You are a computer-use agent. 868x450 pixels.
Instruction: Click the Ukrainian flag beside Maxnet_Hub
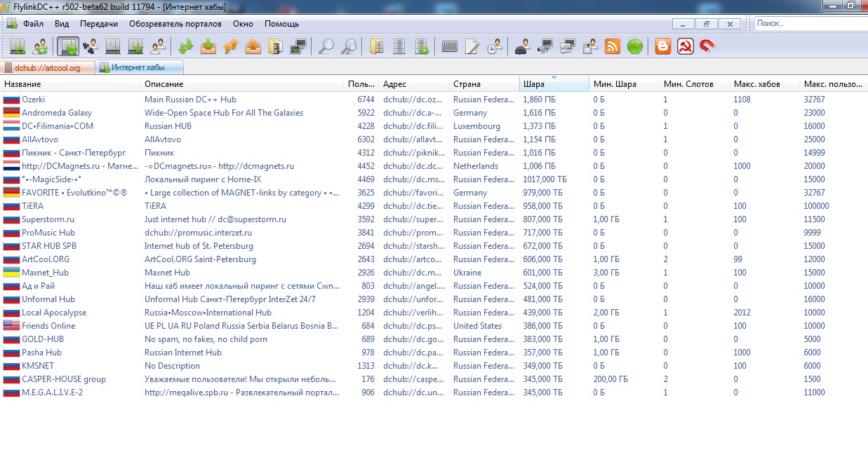point(11,273)
